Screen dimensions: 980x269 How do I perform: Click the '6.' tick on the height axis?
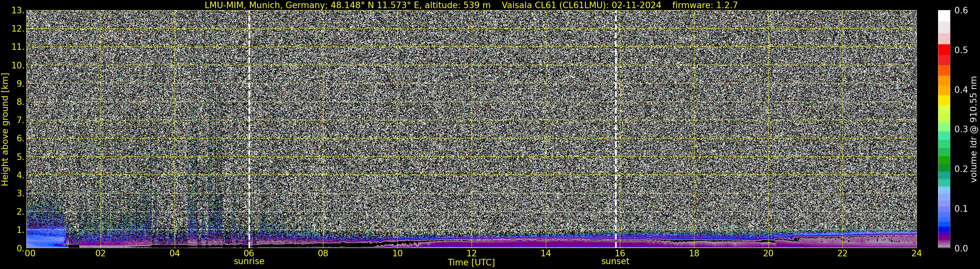click(20, 139)
